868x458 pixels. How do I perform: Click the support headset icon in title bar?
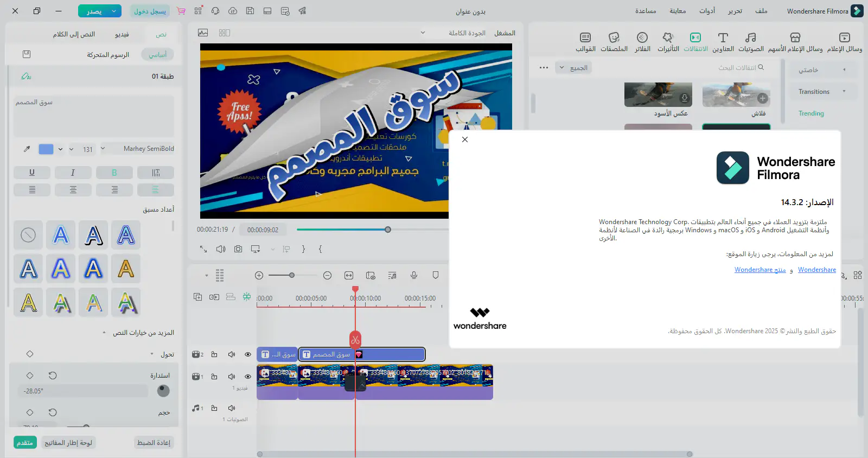(215, 11)
